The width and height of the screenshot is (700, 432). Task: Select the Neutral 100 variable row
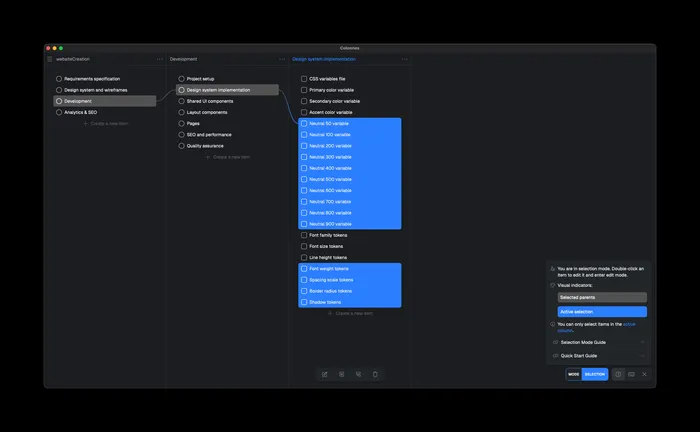[x=350, y=135]
